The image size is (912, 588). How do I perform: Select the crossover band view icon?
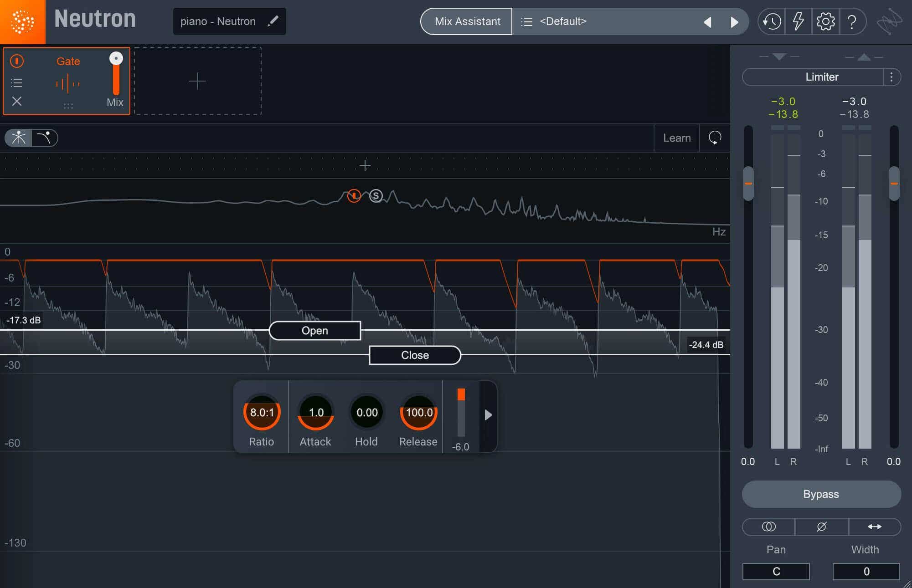(x=18, y=138)
